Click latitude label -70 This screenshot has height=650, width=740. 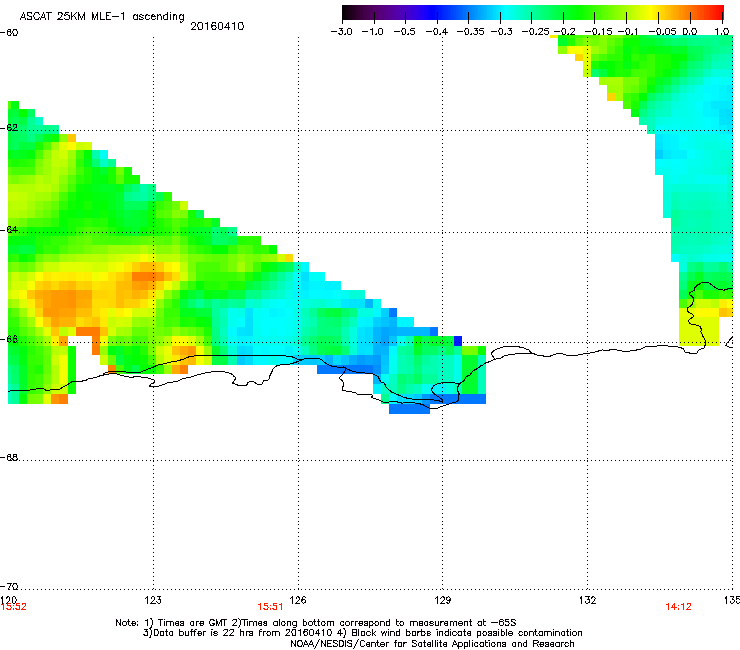[x=9, y=586]
